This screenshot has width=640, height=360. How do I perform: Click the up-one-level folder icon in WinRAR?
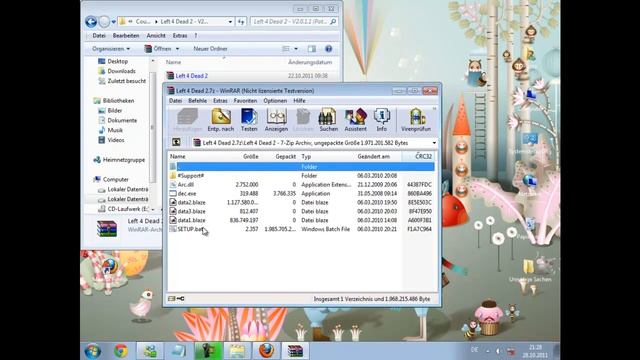[x=176, y=142]
